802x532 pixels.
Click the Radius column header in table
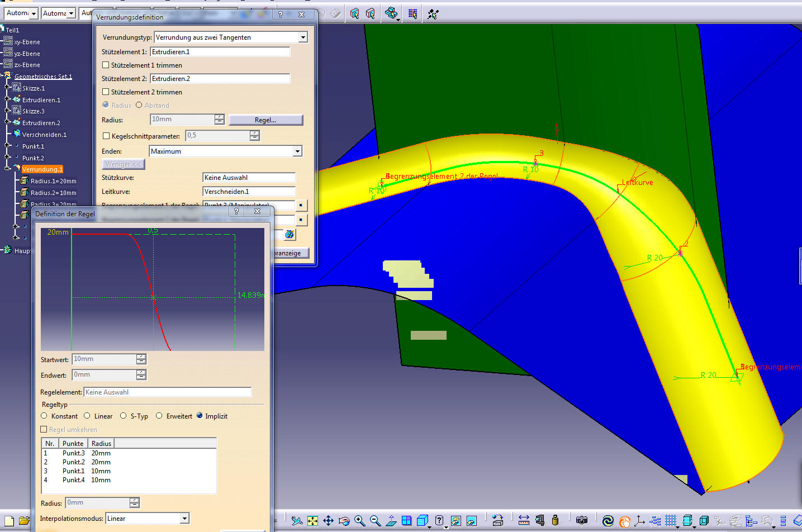coord(101,443)
